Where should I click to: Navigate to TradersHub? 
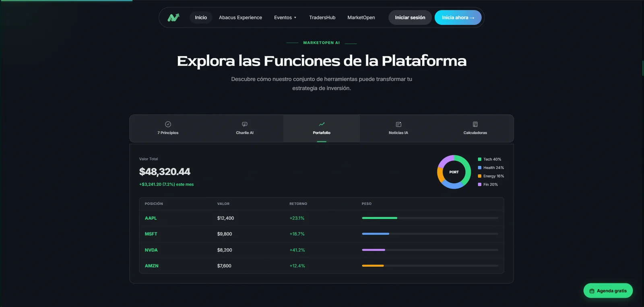click(322, 17)
